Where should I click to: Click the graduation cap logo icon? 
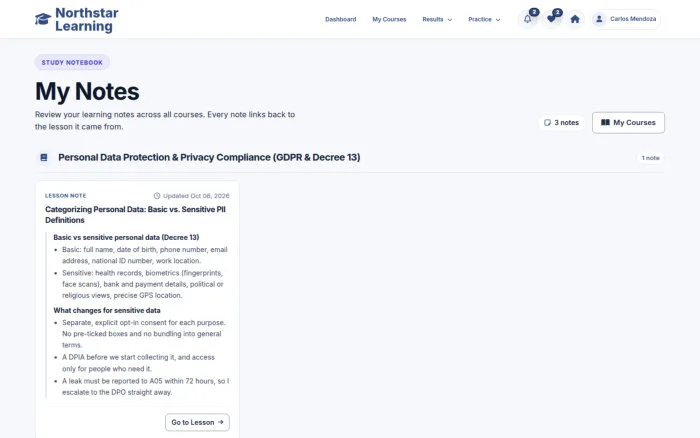click(x=43, y=19)
